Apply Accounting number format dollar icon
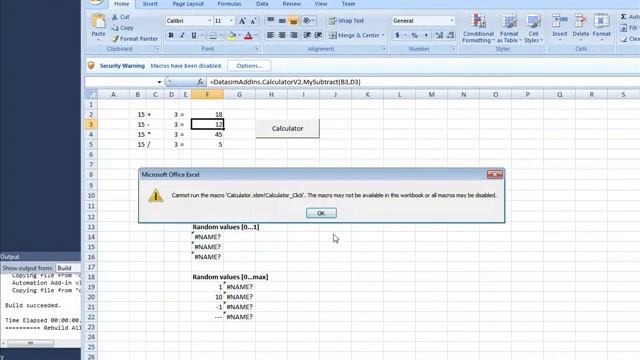The image size is (640, 360). tap(397, 36)
